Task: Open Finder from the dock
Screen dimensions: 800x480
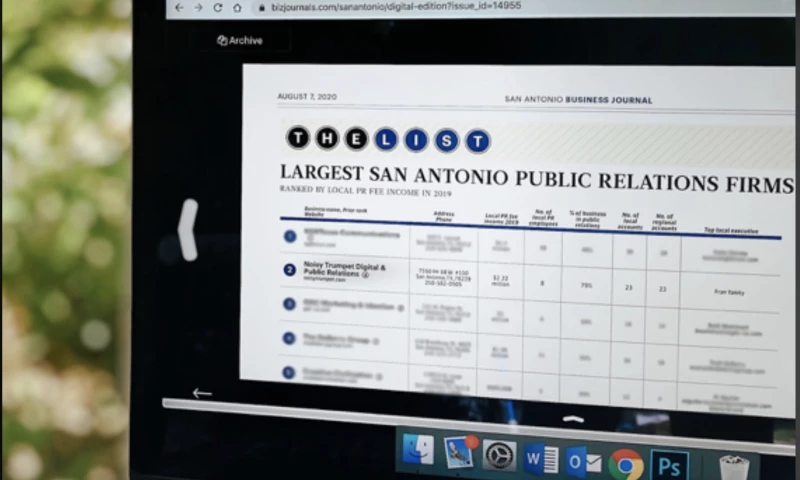Action: (x=417, y=450)
